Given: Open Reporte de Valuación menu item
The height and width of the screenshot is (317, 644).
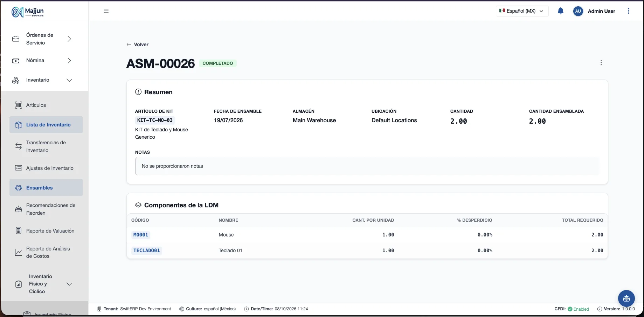Looking at the screenshot, I should (x=46, y=231).
